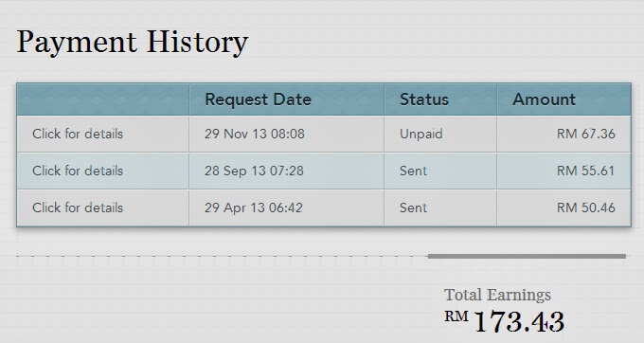The height and width of the screenshot is (343, 644).
Task: Click the blank first column header cell
Action: 103,99
